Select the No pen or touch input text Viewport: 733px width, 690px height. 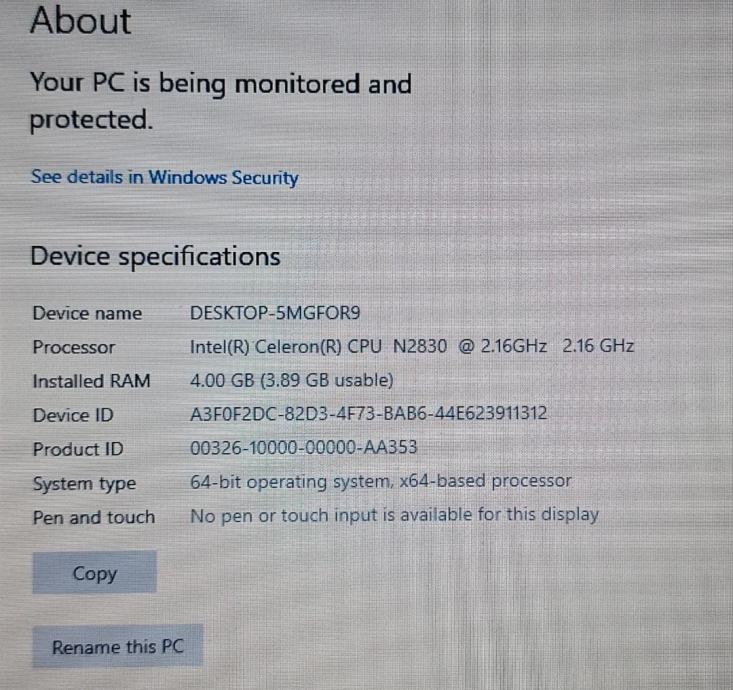[394, 516]
